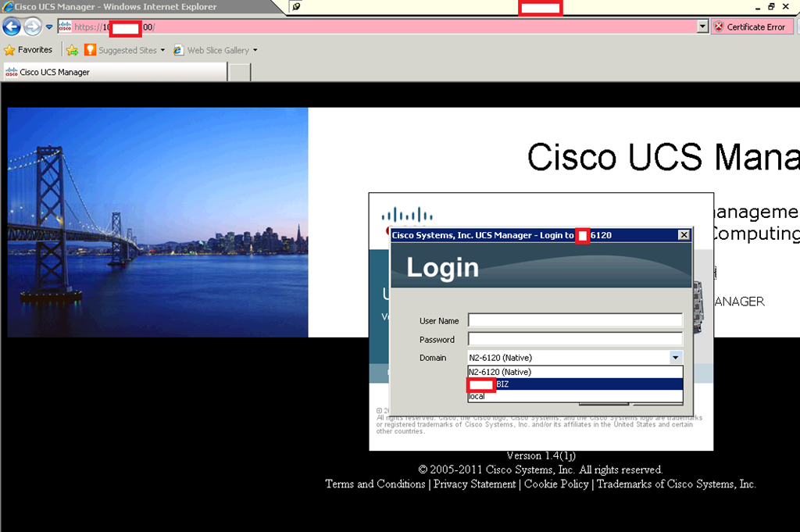Open a new blank browser tab
The height and width of the screenshot is (532, 800).
[240, 73]
